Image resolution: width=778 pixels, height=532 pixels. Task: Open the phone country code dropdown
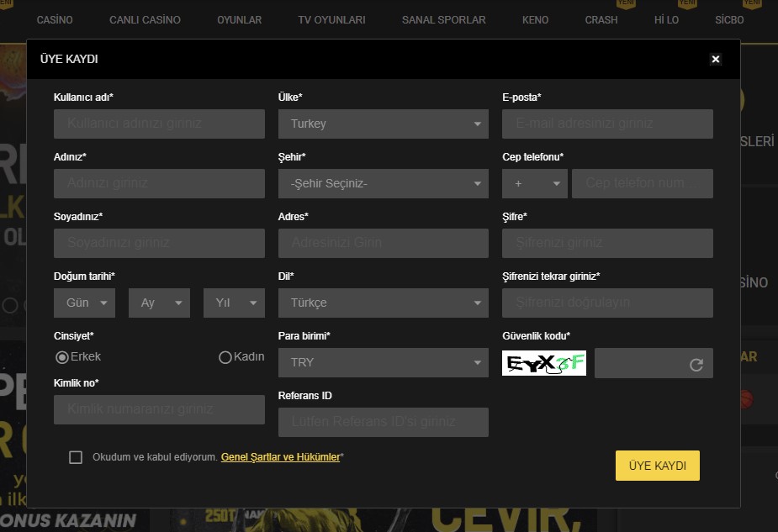pos(535,183)
